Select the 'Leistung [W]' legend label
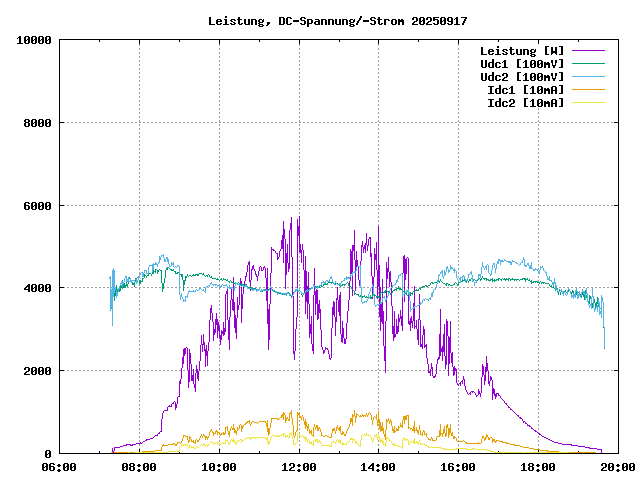The image size is (640, 480). coord(522,51)
